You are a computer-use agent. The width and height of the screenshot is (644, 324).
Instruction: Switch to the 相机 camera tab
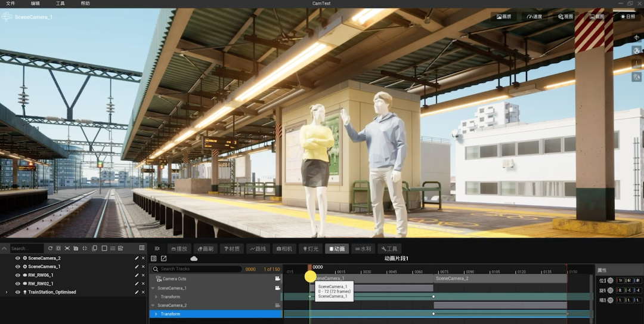pos(284,249)
